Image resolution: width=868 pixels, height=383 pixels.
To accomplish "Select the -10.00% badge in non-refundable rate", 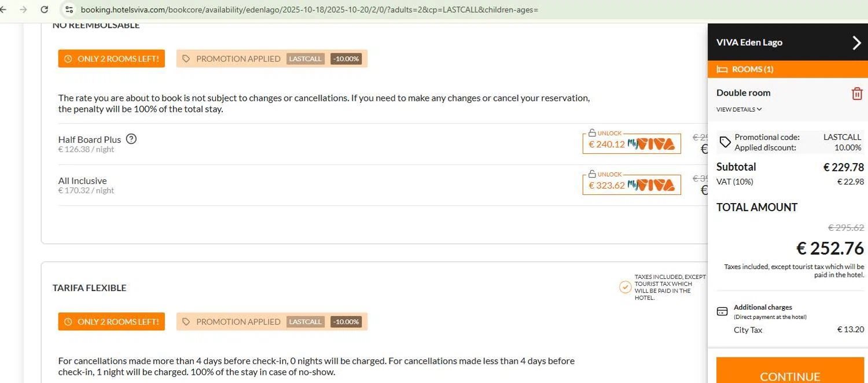I will click(346, 59).
